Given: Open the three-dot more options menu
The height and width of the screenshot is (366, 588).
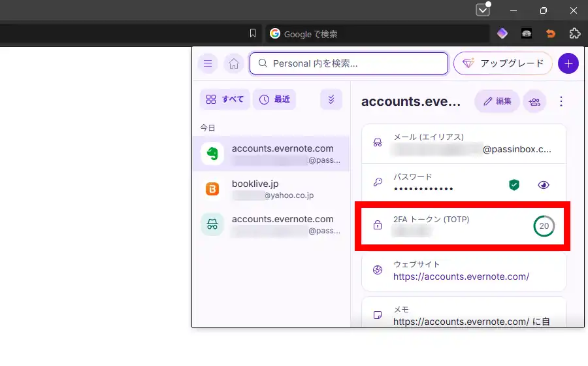Looking at the screenshot, I should (561, 101).
